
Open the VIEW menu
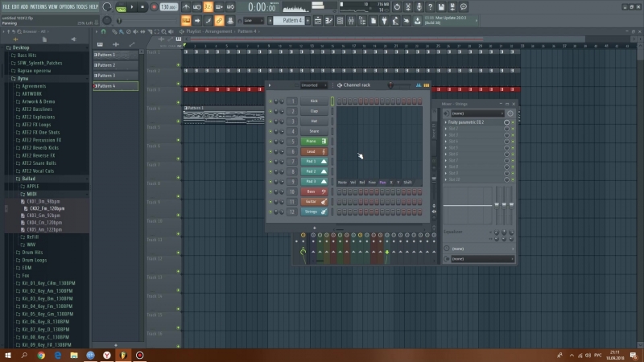click(53, 6)
